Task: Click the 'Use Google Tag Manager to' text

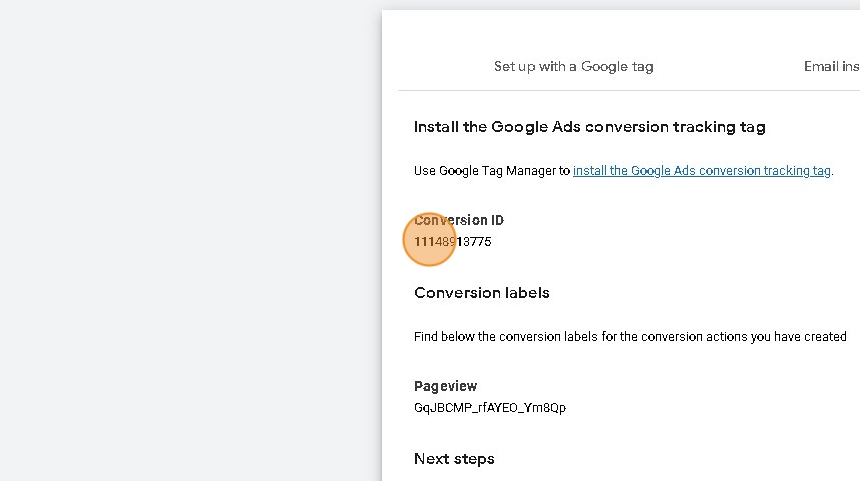Action: pos(491,171)
